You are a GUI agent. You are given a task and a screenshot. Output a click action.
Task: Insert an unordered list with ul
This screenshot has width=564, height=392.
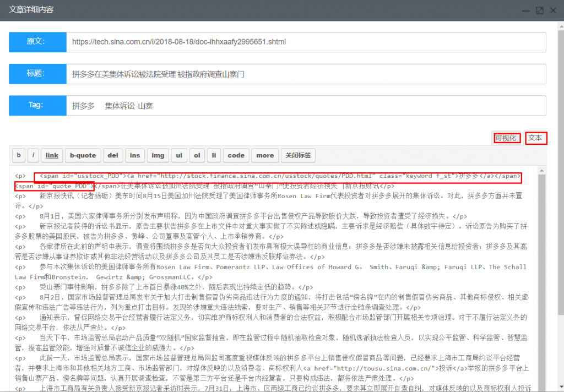click(179, 155)
